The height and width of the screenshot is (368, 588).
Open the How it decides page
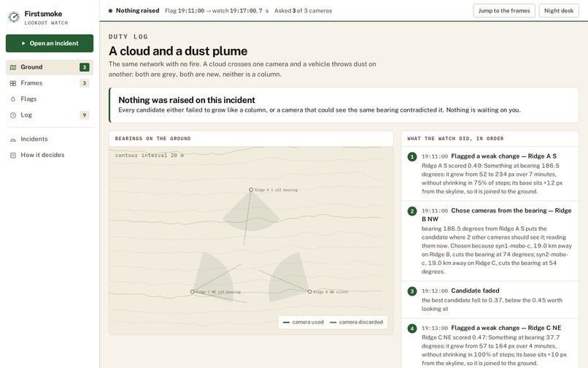pyautogui.click(x=50, y=155)
